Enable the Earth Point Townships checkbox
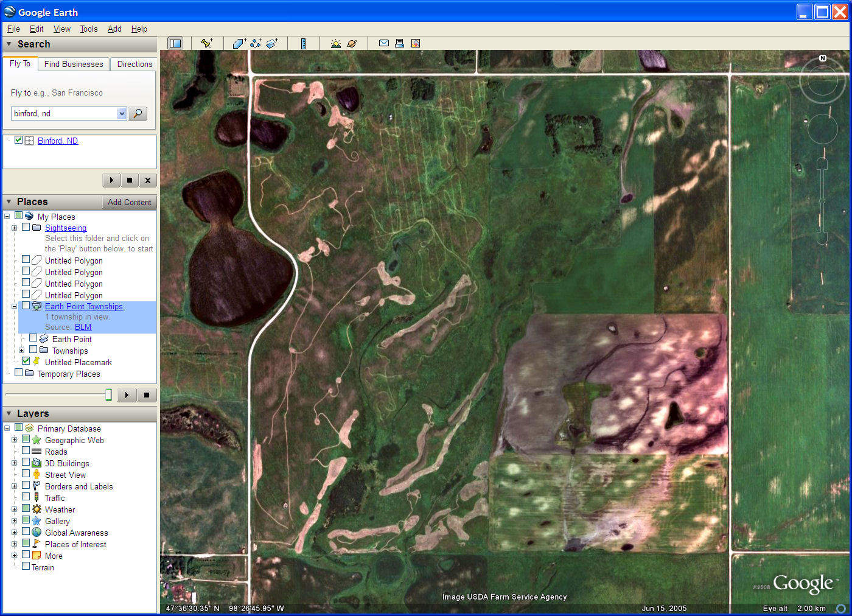 click(26, 306)
